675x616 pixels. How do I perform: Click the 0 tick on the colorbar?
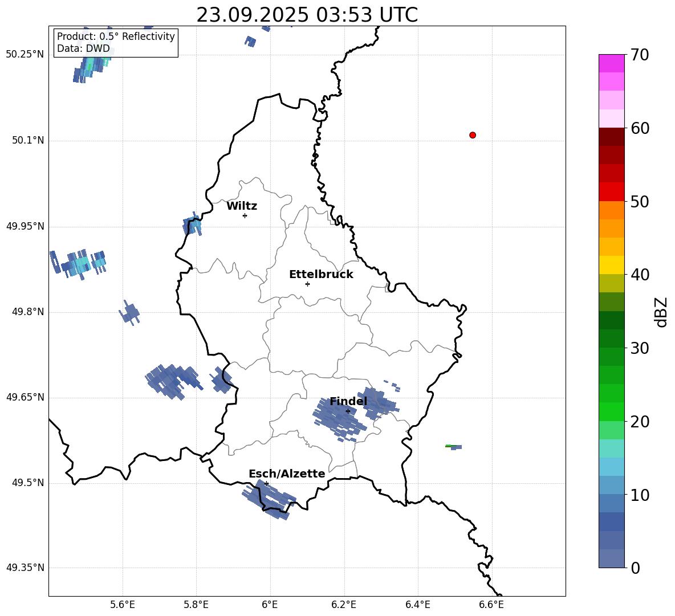point(635,568)
